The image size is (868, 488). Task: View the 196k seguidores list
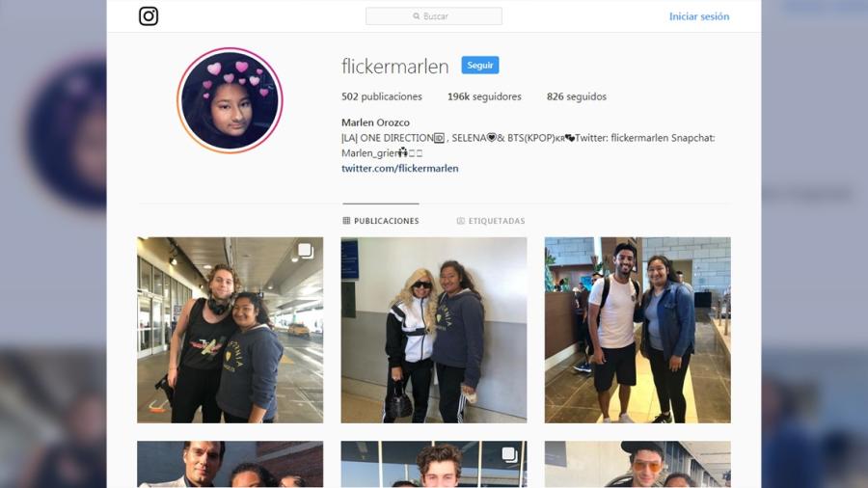484,96
